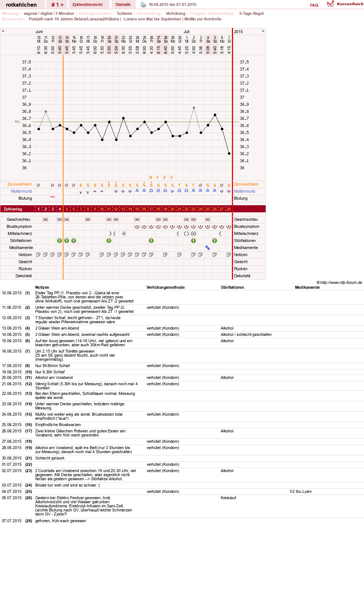Click the 'Verhütungsmethode' column header
The image size is (364, 602).
pos(165,287)
